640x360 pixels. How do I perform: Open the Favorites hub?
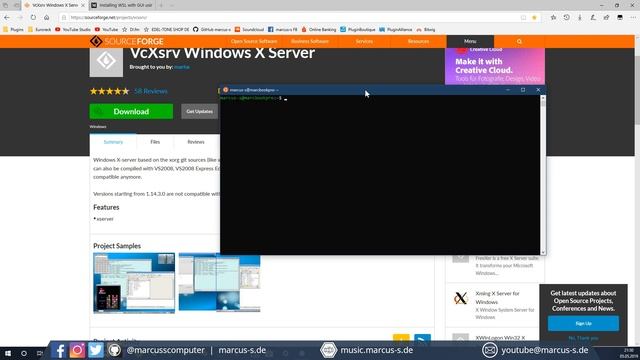553,18
